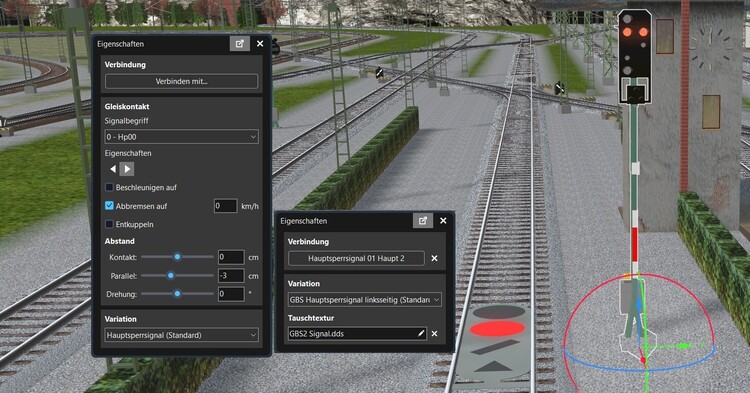The width and height of the screenshot is (750, 393).
Task: Click the Kontakt cm value field
Action: point(231,257)
